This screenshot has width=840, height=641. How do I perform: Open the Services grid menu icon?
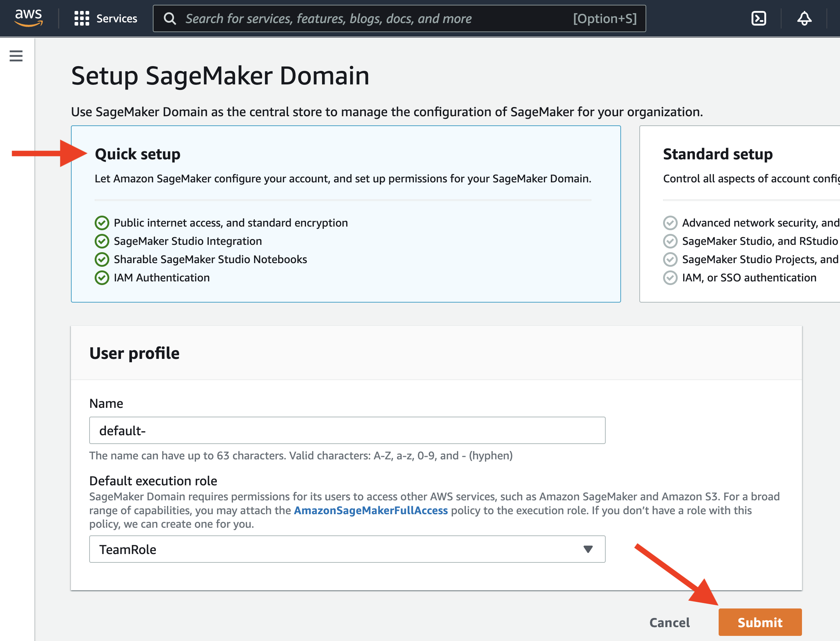pos(82,18)
